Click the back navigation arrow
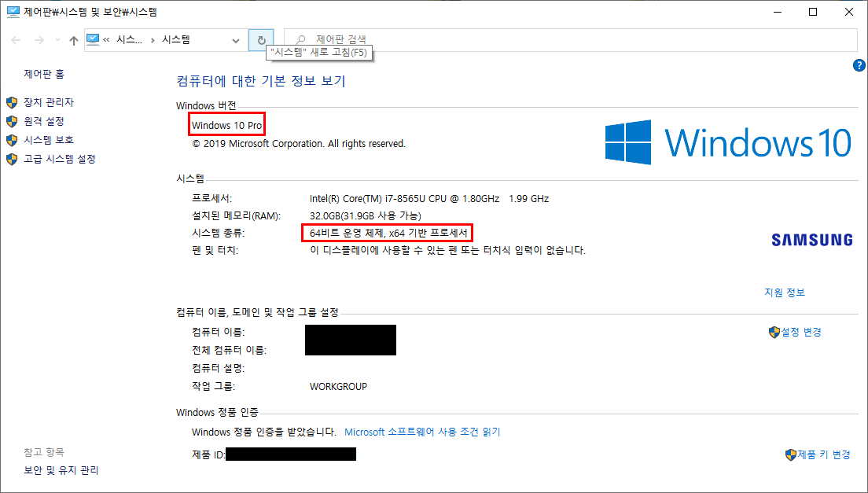 pyautogui.click(x=16, y=40)
